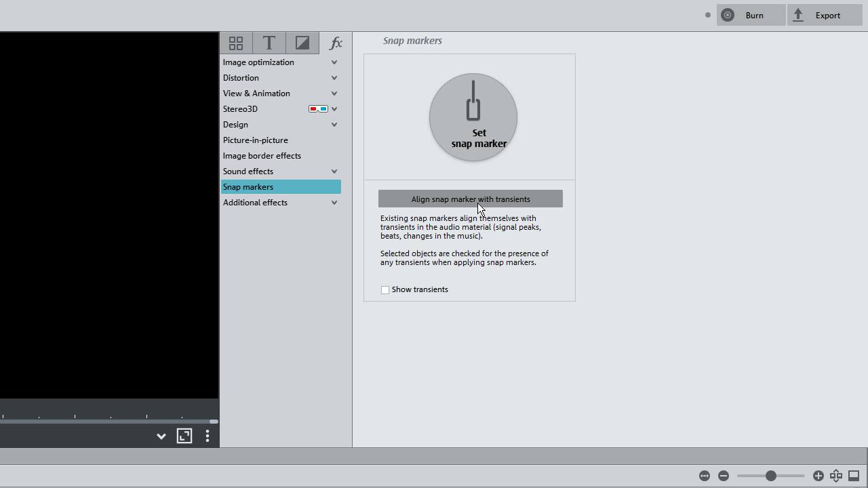Expand the Design category chevron
The image size is (868, 488).
click(x=334, y=125)
